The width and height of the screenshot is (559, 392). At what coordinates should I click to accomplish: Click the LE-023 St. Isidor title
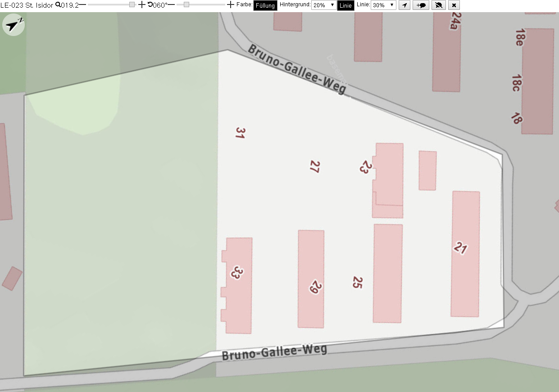[27, 5]
